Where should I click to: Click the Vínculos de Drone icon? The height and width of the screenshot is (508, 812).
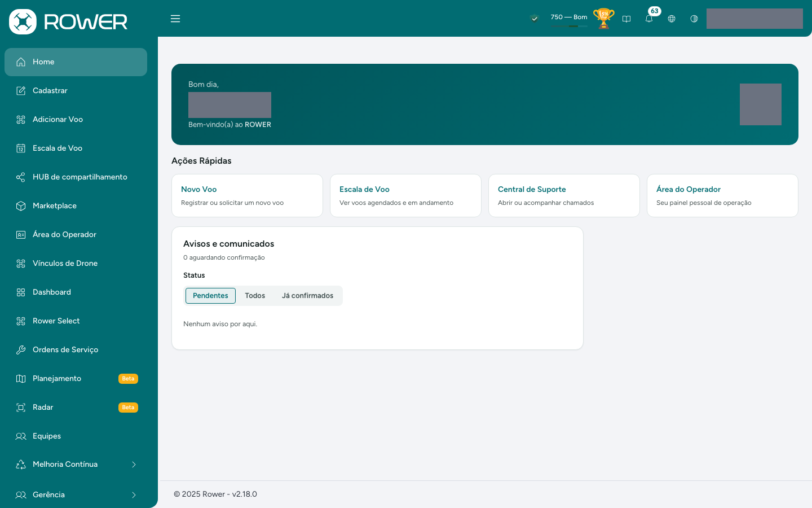21,264
